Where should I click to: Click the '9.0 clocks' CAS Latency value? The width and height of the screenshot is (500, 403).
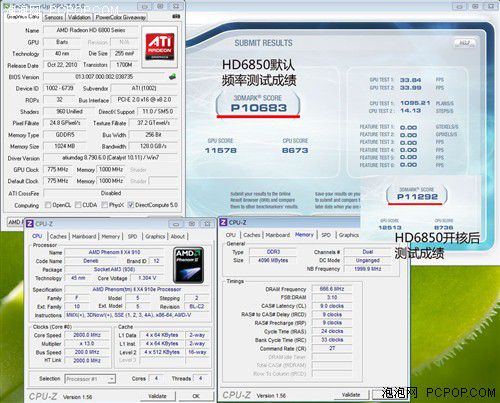pos(332,306)
